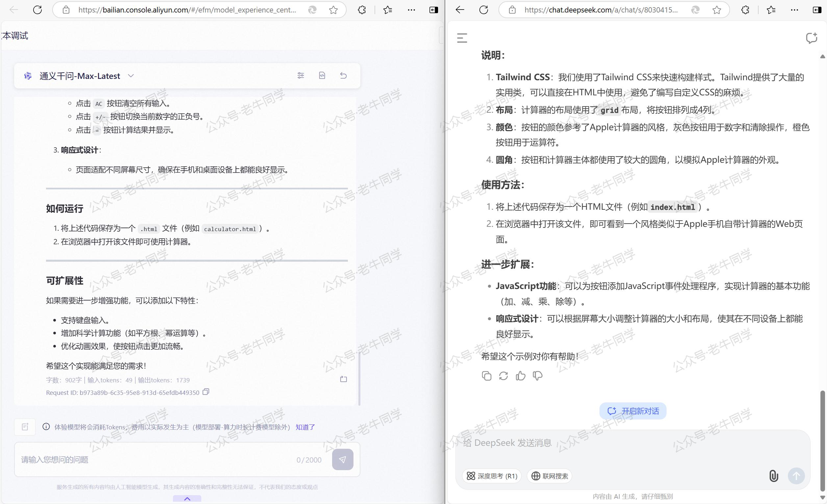The image size is (827, 504).
Task: Click back arrow in left Aliyun browser
Action: pos(14,10)
